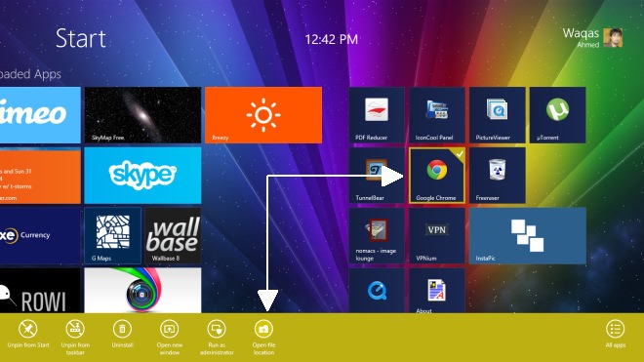The height and width of the screenshot is (362, 644).
Task: Click the Waqas Ahmed user account name
Action: (581, 38)
